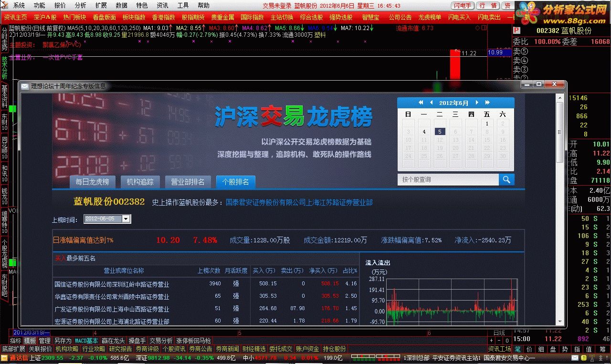
Task: Switch to 个股排名 tab
Action: tap(236, 182)
